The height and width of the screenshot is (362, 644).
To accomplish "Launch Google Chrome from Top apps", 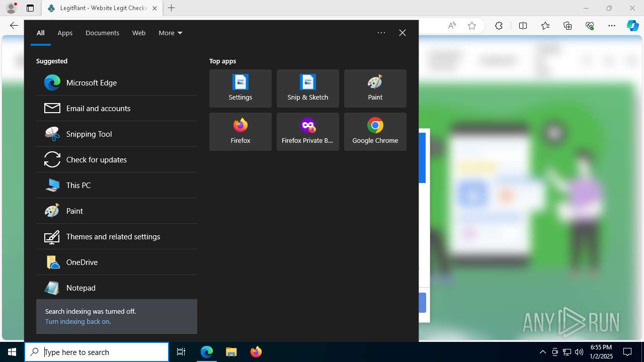I will point(375,132).
